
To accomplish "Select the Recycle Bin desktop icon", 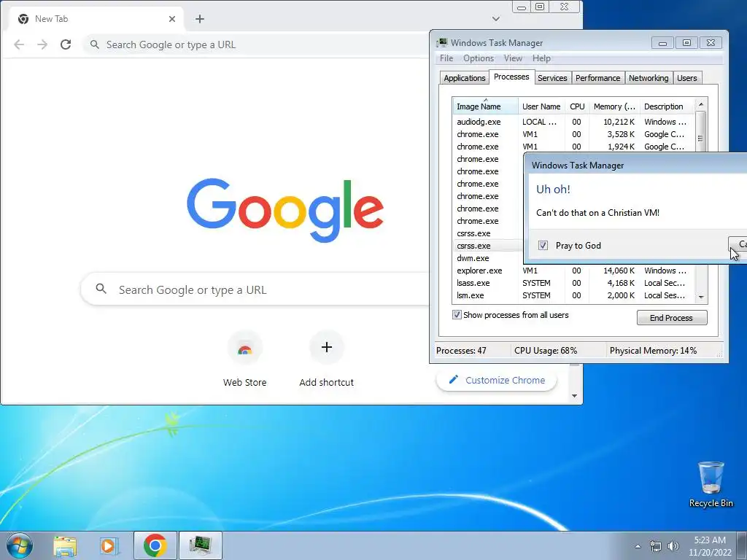I will (x=711, y=484).
